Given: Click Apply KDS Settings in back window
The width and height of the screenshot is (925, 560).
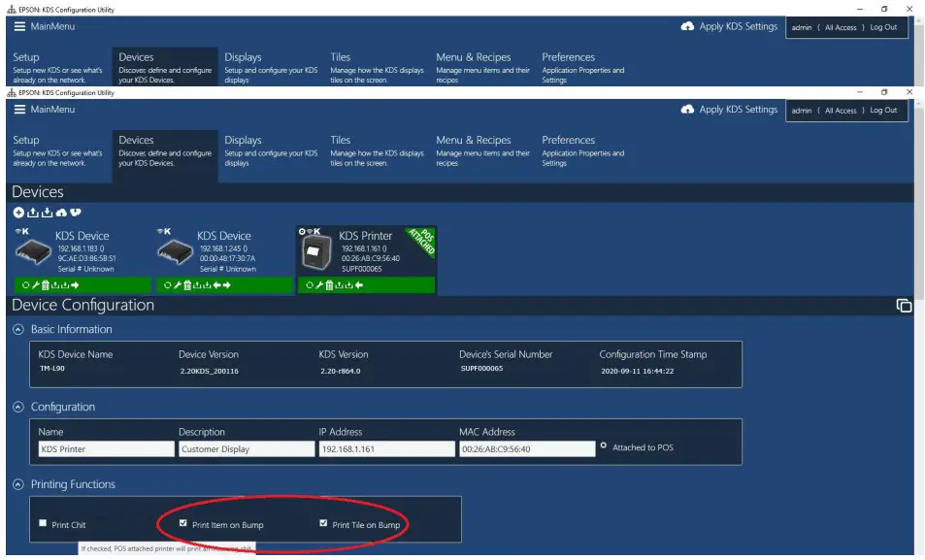Looking at the screenshot, I should tap(729, 26).
